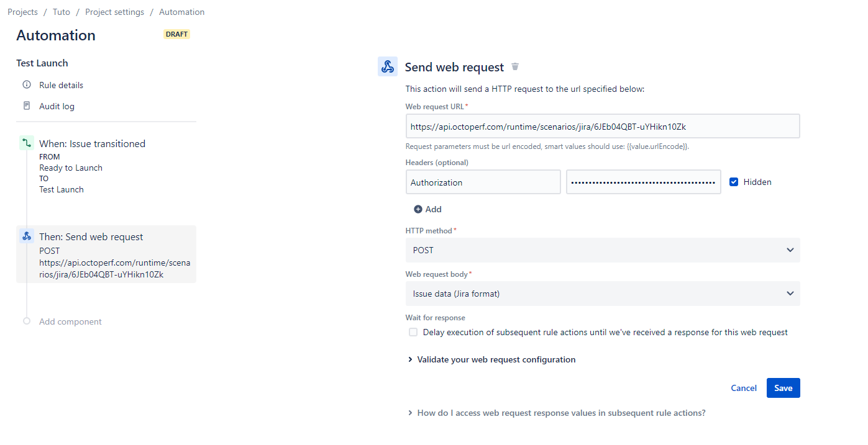
Task: Navigate to Projects in the breadcrumb
Action: pyautogui.click(x=22, y=11)
